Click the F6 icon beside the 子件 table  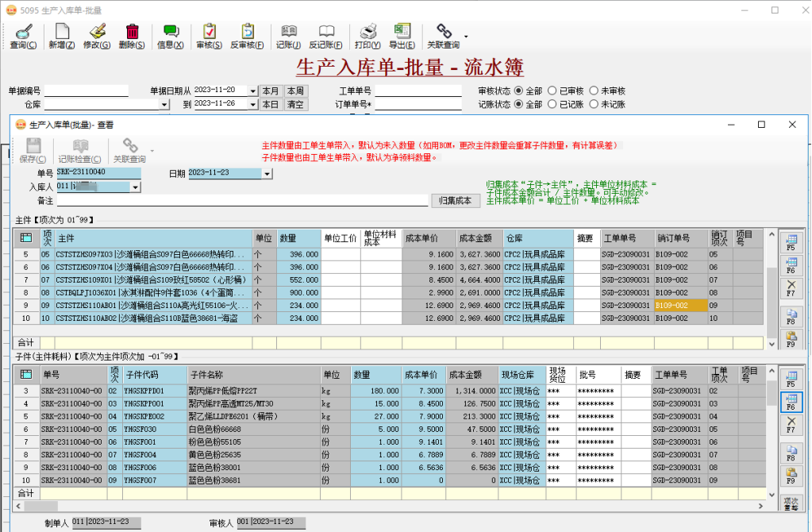(791, 402)
